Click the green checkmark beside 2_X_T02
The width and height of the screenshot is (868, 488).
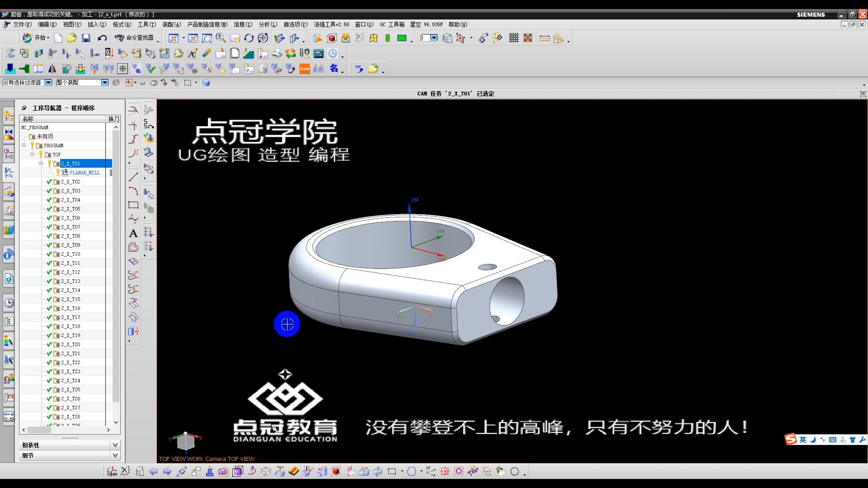click(49, 181)
